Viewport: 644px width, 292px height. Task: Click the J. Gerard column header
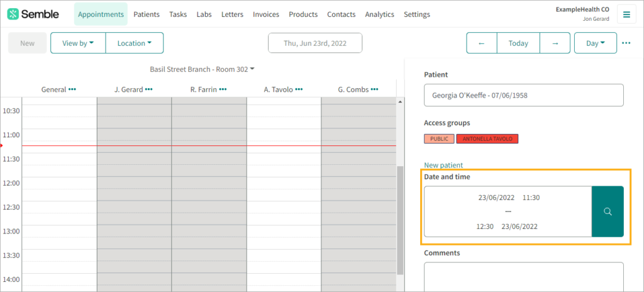coord(128,89)
